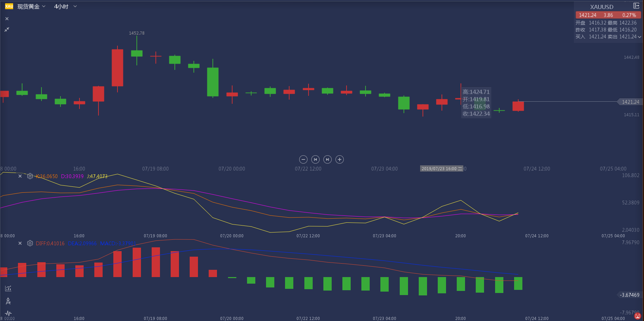Remove the MACD indicator panel
644x321 pixels.
20,243
